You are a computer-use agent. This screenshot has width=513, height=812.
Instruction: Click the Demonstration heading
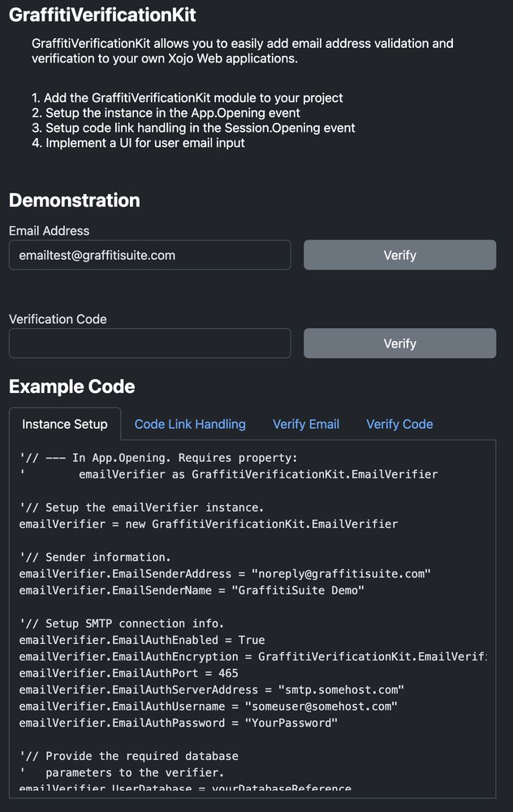click(x=75, y=201)
